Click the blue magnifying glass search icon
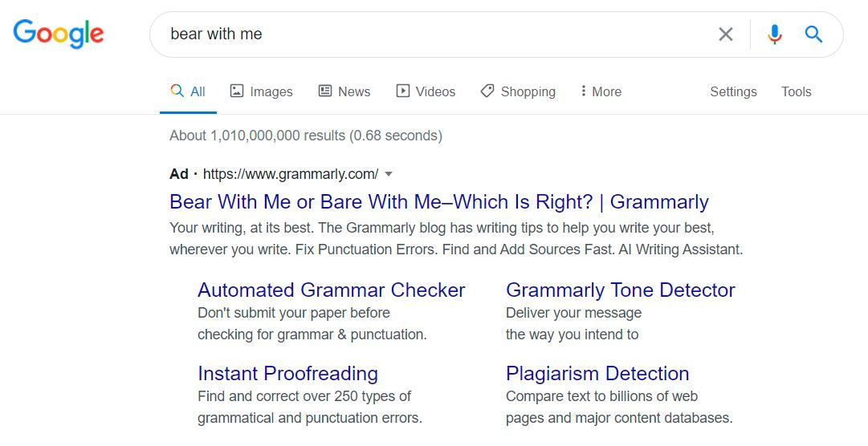Screen dimensions: 868x446 point(813,34)
